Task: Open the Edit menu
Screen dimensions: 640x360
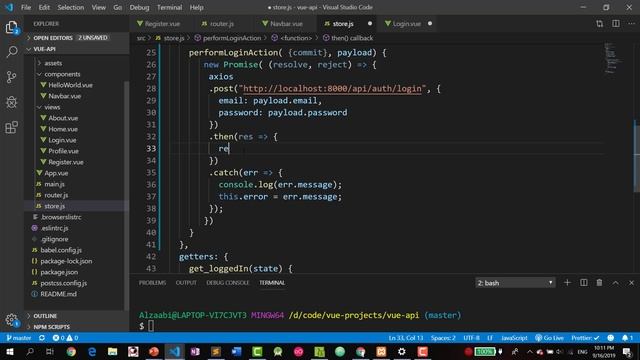Action: [44, 7]
